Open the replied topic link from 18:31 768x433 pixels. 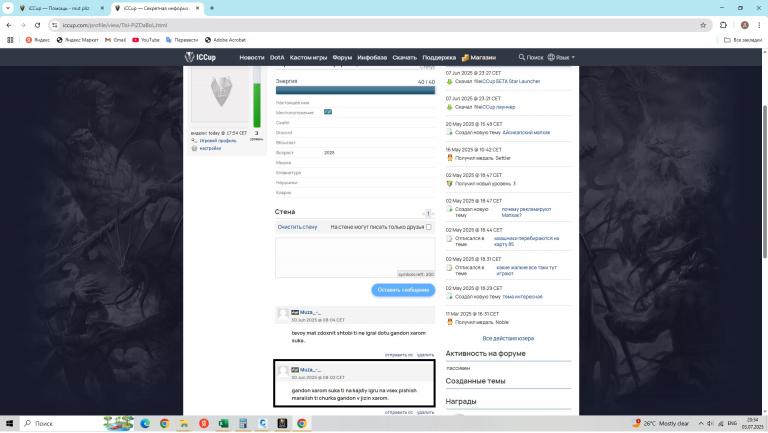(526, 270)
